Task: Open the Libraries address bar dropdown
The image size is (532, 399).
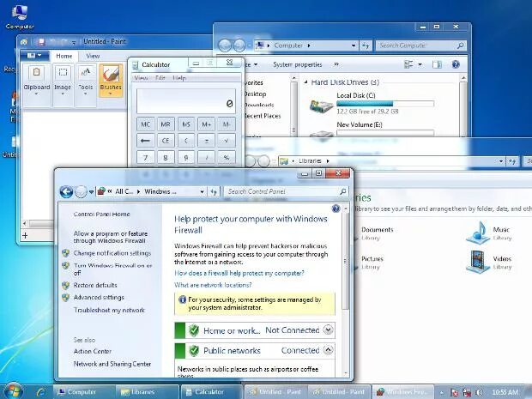Action: click(501, 161)
